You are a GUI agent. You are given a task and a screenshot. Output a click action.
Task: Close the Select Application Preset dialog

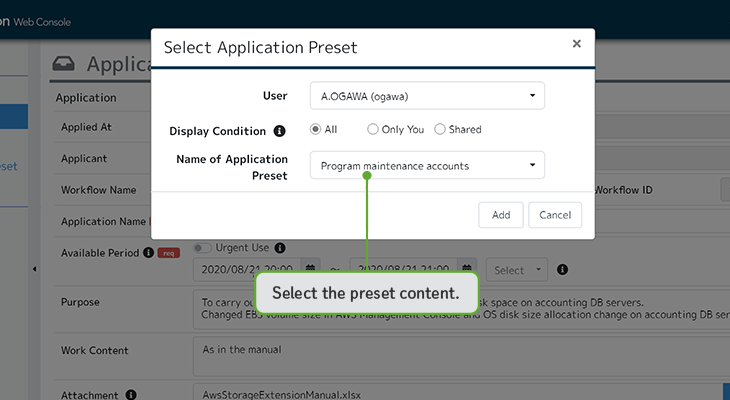coord(576,44)
